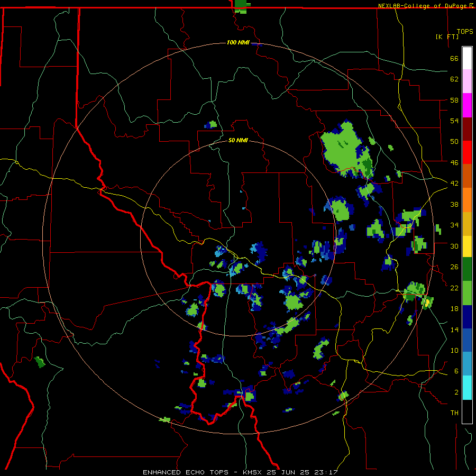
Task: Click the magenta 58 kft legend swatch
Action: (467, 105)
